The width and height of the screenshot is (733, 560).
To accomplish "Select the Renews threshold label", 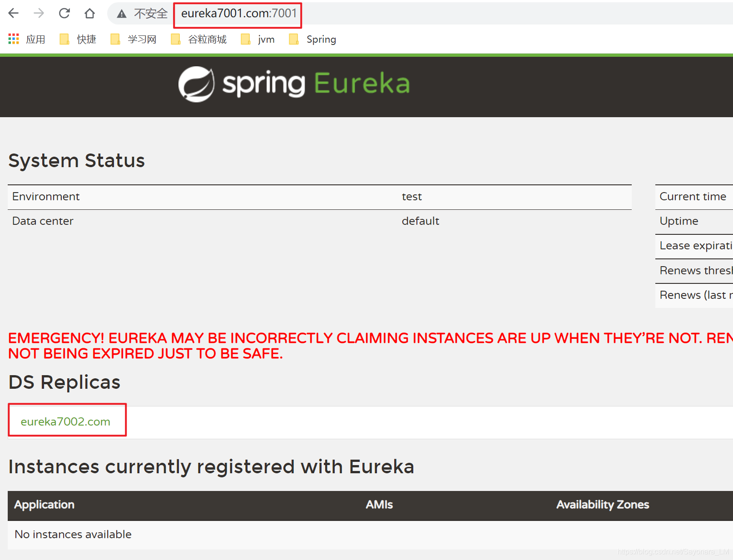I will 696,271.
